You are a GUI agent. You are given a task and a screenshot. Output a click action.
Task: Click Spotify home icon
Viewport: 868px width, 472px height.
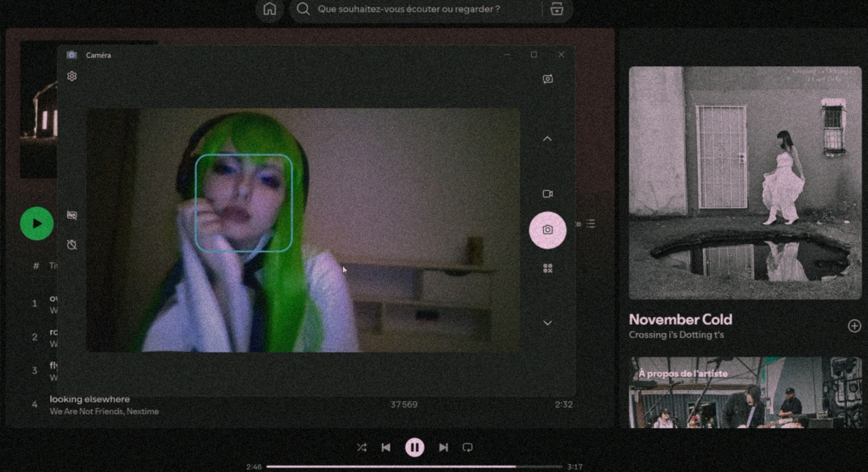[270, 9]
